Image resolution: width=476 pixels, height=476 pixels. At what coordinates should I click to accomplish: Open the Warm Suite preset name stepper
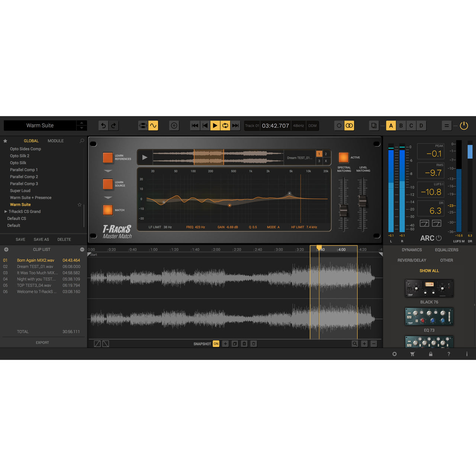82,125
